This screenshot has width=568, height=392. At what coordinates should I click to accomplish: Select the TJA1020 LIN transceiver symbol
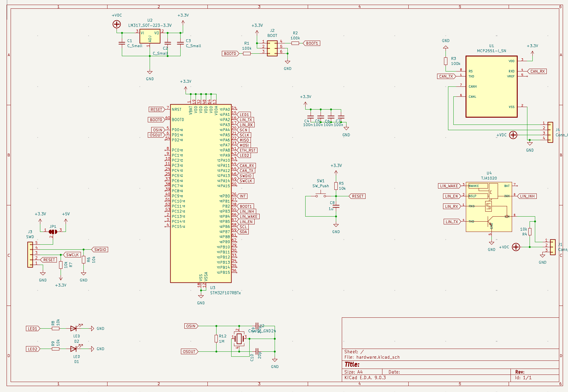pos(488,207)
